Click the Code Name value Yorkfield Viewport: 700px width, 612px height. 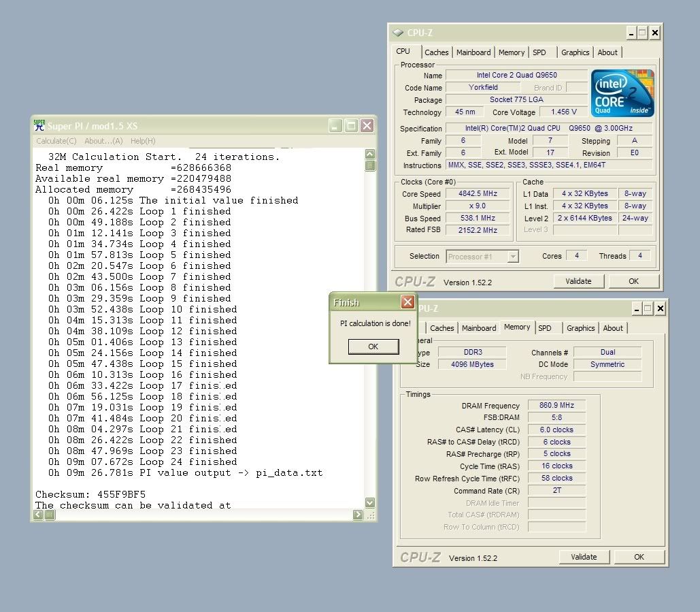click(484, 87)
